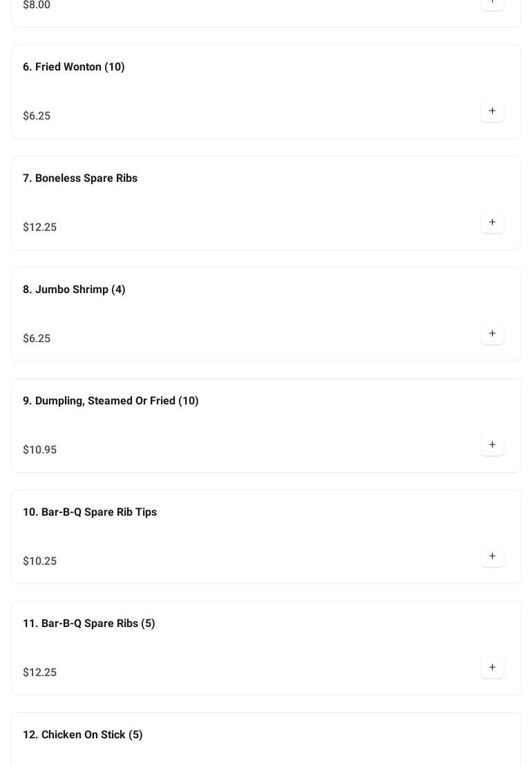Open 12. Chicken On Stick (5) item
Screen dimensions: 532x766
pos(83,735)
